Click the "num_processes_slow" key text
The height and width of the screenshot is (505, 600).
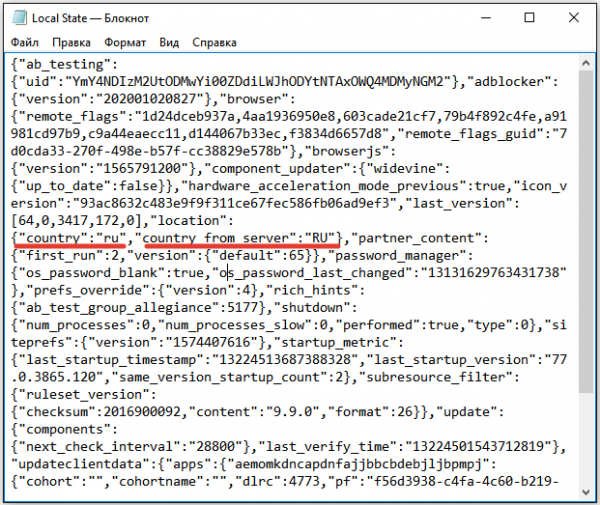pos(235,325)
